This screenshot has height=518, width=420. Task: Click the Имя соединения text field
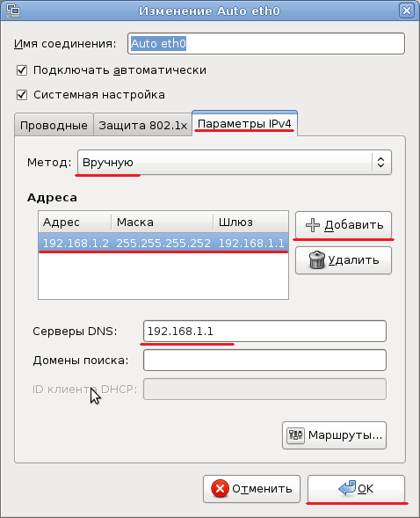pos(266,43)
